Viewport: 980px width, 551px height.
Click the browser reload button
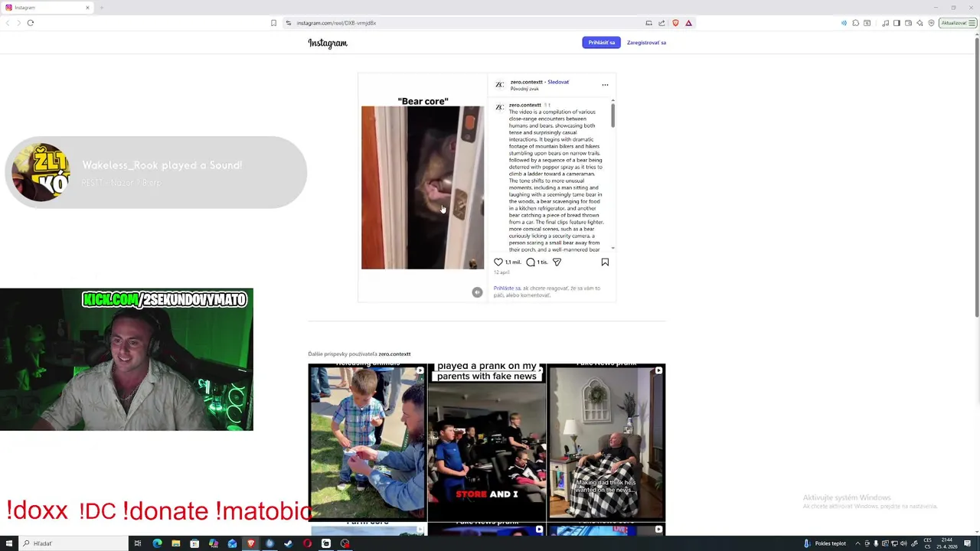(31, 23)
